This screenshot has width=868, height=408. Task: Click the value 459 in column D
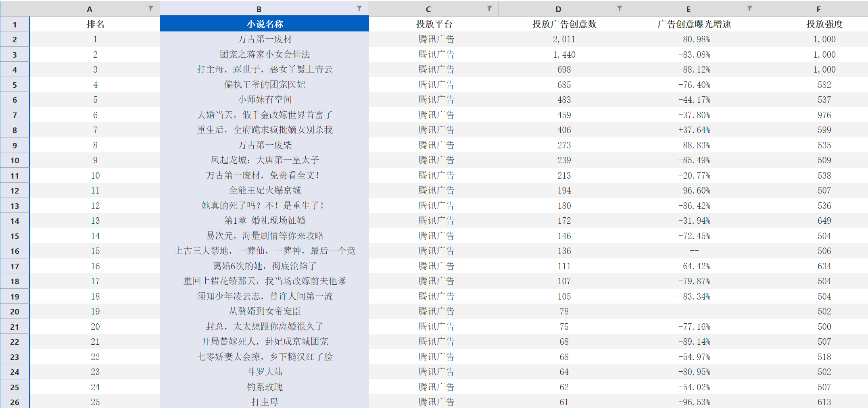tap(564, 115)
